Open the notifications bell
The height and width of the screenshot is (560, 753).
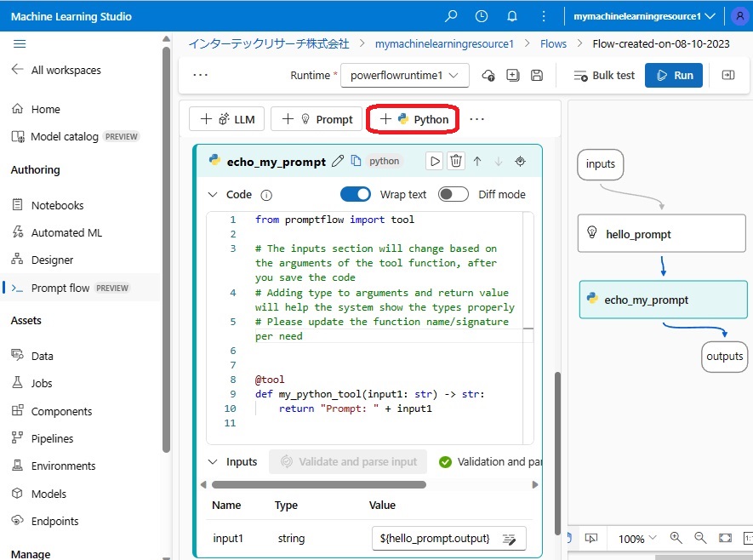pyautogui.click(x=512, y=16)
